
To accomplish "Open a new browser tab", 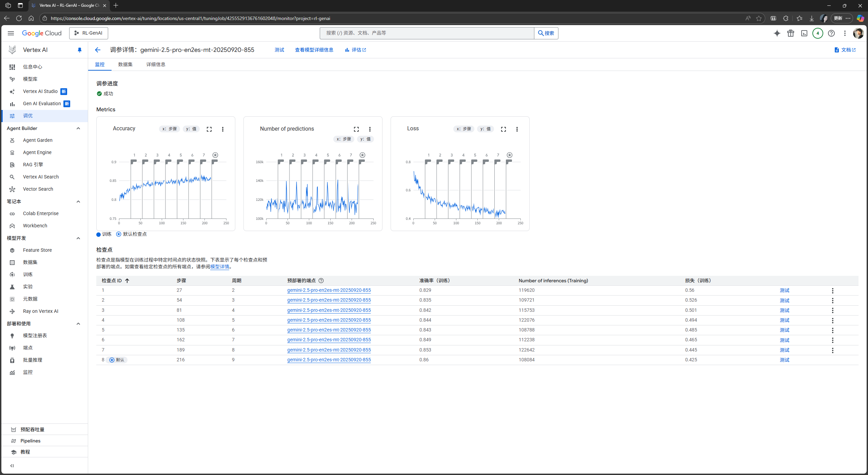I will point(116,5).
